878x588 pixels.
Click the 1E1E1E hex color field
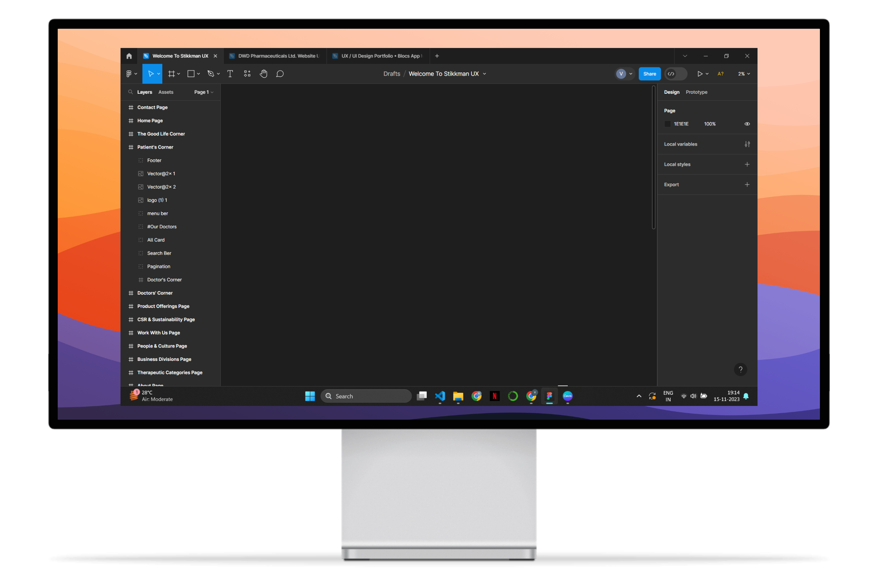pos(681,124)
